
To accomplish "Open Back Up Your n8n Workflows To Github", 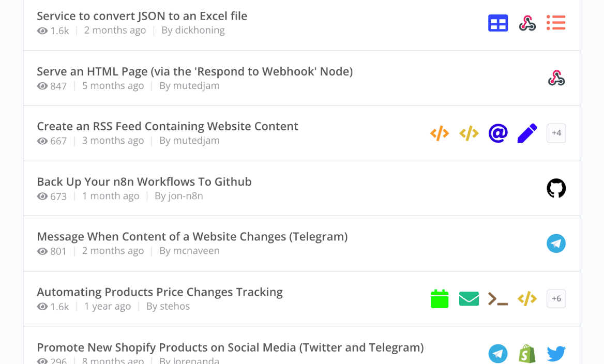I will pyautogui.click(x=144, y=182).
